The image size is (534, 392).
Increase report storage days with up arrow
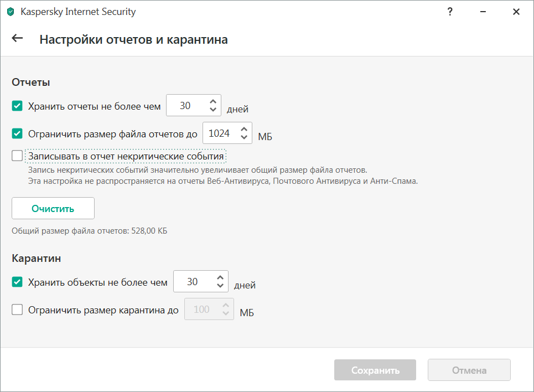213,101
